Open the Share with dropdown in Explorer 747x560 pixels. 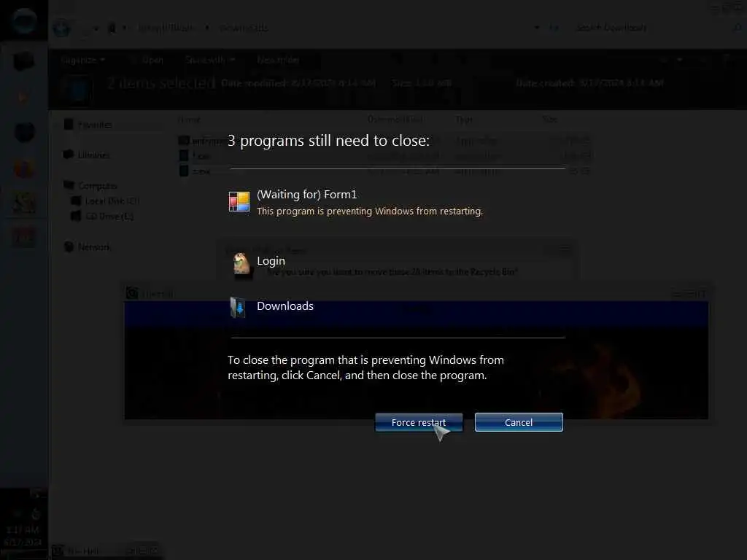coord(209,60)
